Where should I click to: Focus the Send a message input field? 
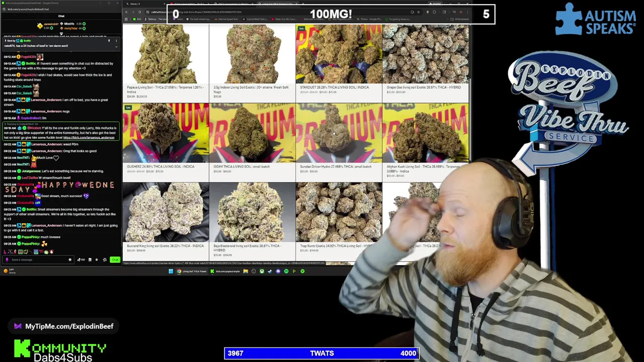38,259
